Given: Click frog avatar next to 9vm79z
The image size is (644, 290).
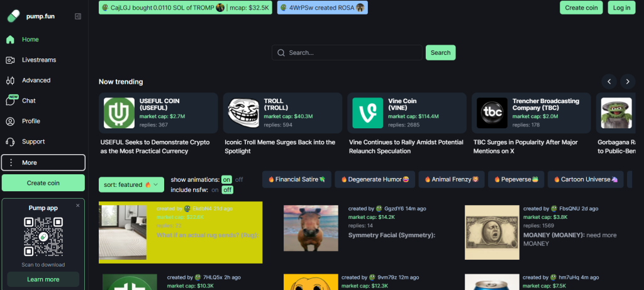Looking at the screenshot, I should [x=372, y=277].
